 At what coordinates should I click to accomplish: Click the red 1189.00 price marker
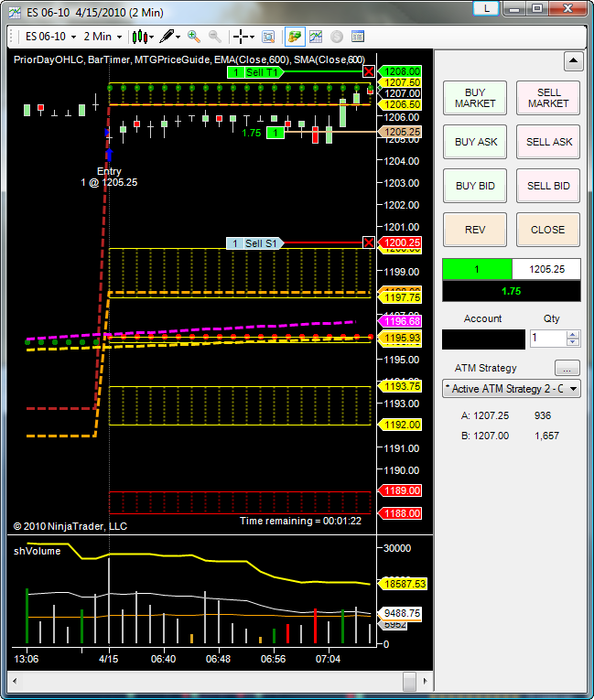(x=400, y=490)
